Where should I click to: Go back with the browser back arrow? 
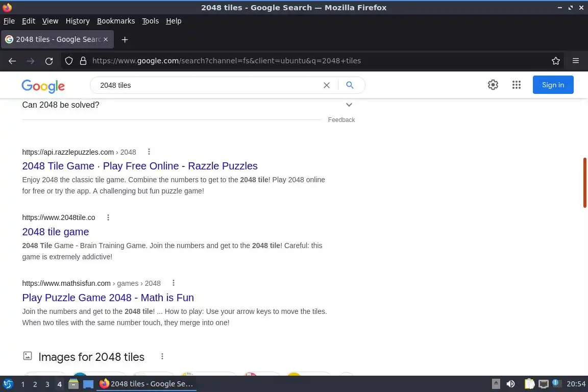(x=12, y=61)
